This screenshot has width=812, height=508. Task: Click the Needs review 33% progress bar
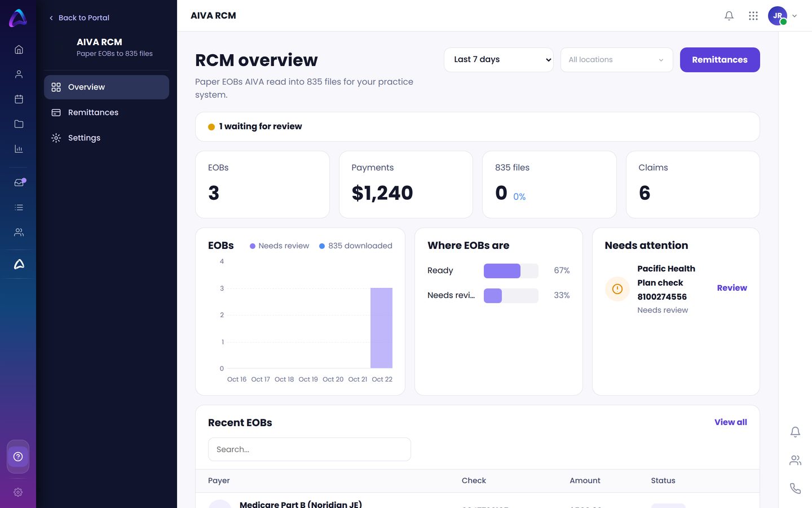pos(511,296)
